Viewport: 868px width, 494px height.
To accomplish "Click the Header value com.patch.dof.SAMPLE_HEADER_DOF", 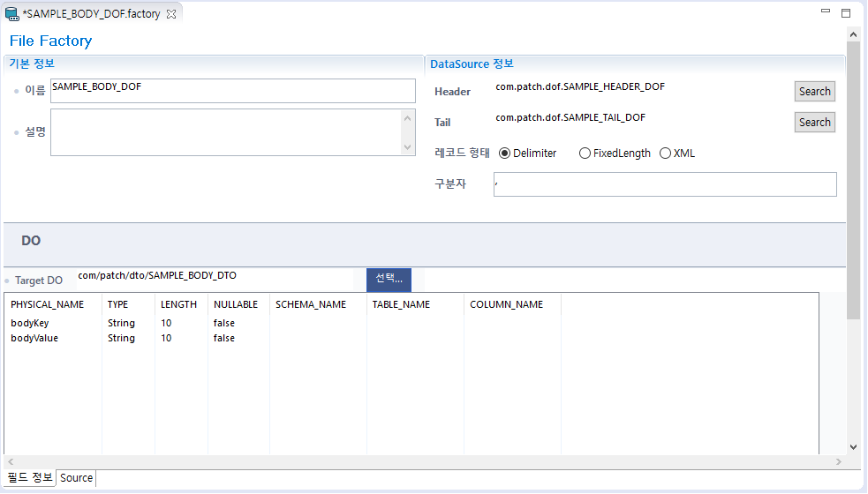I will (x=580, y=86).
